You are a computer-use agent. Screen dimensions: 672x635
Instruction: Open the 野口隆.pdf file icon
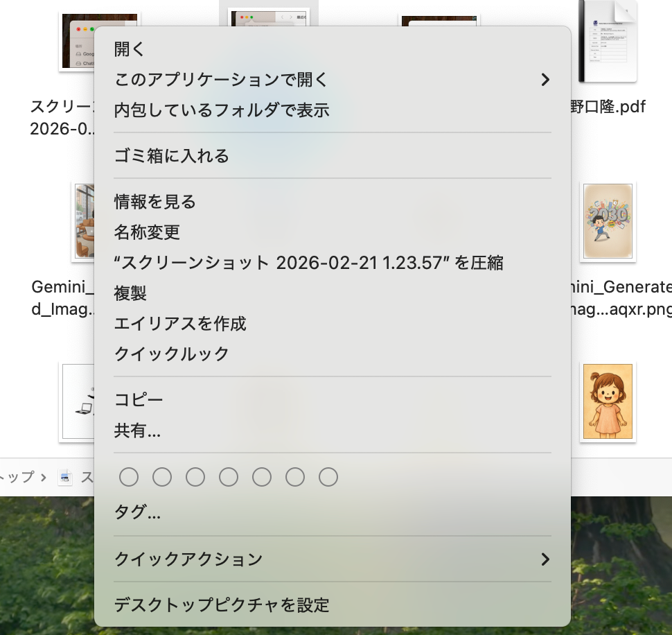coord(607,42)
